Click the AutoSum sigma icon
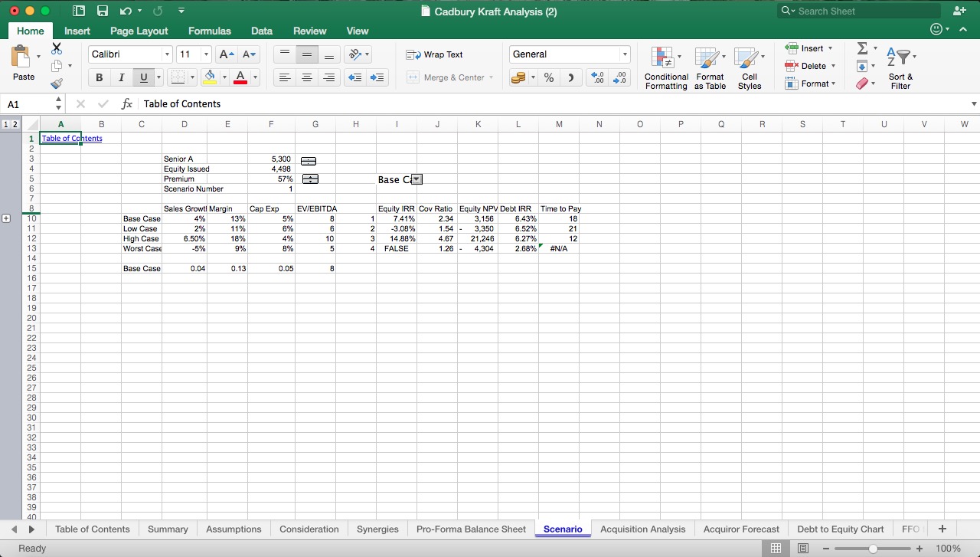This screenshot has width=980, height=557. click(862, 48)
